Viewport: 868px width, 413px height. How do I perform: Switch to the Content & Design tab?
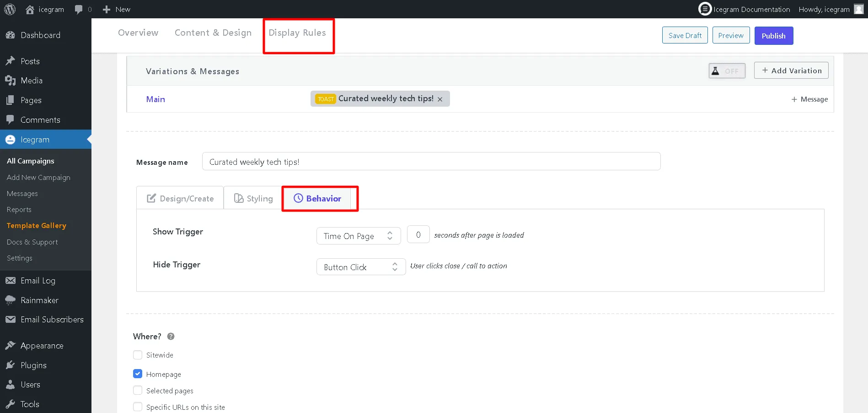click(x=213, y=33)
